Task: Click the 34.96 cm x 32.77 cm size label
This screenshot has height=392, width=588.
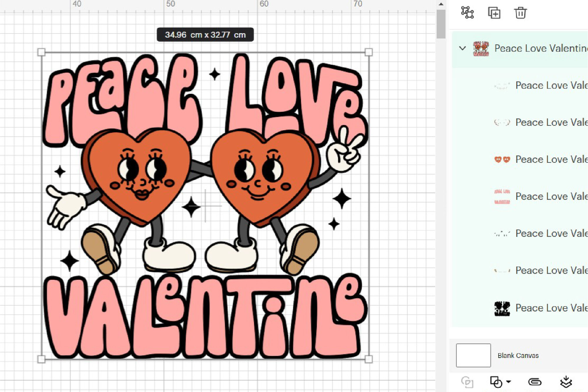Action: click(205, 35)
